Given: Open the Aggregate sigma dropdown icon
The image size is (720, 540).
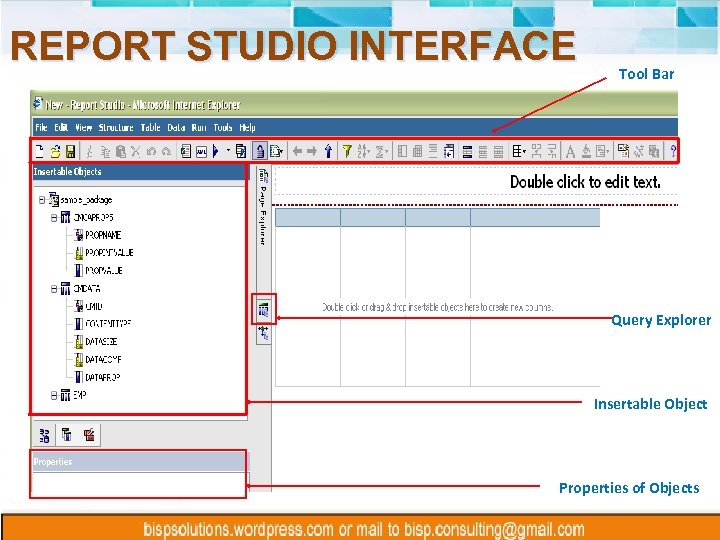Looking at the screenshot, I should click(382, 151).
